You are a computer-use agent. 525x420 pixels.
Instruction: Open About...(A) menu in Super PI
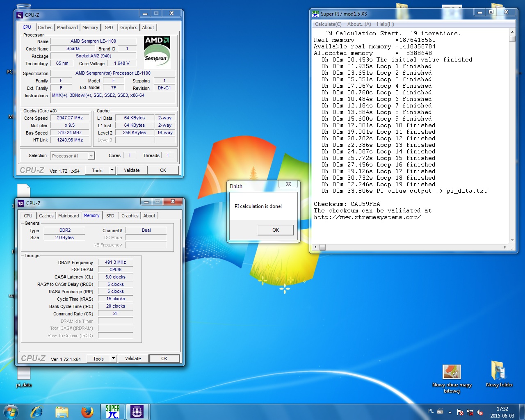click(359, 24)
